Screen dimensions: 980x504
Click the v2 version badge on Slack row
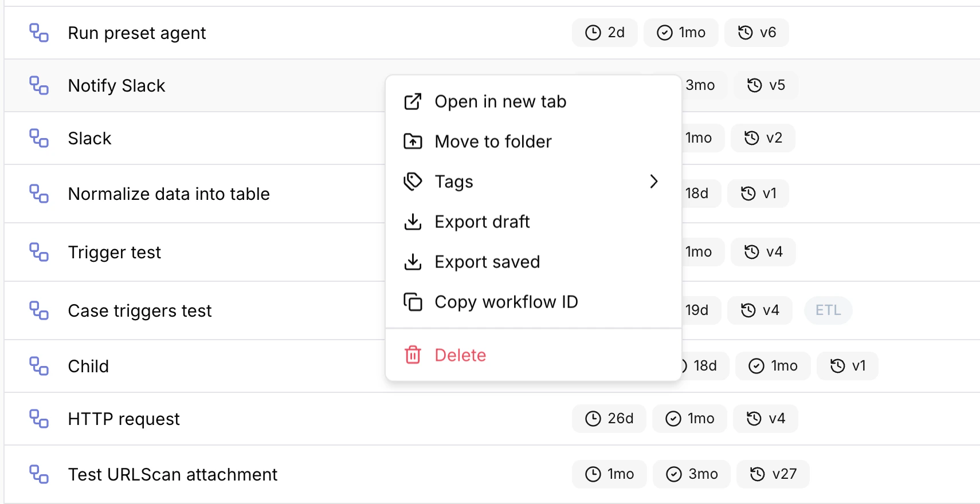pos(763,138)
